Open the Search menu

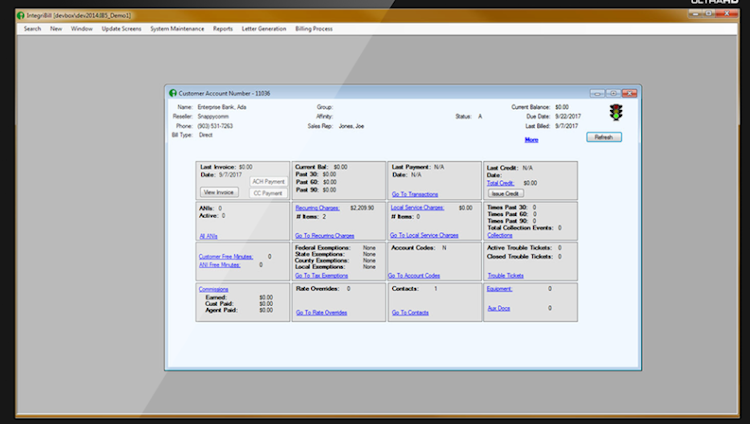33,29
